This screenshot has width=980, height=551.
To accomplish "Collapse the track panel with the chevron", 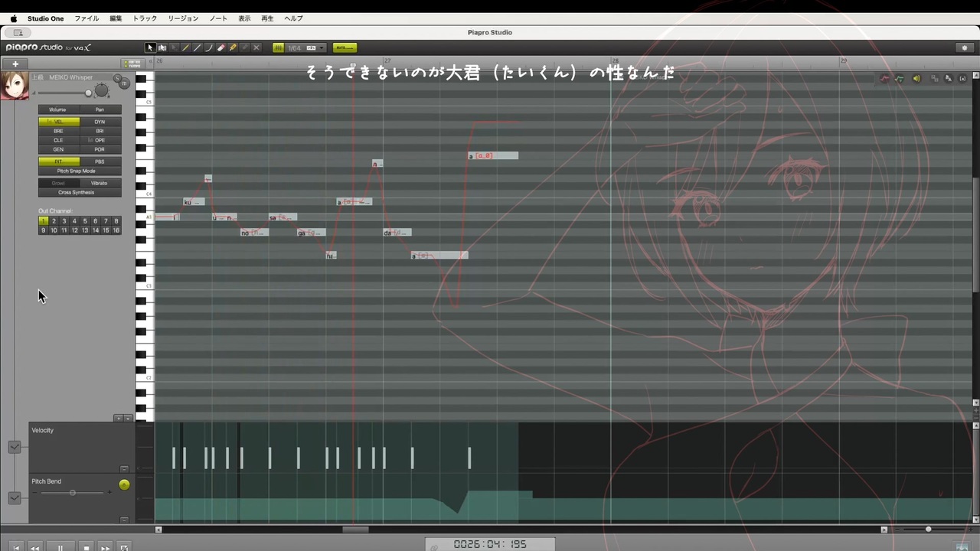I will tap(151, 60).
